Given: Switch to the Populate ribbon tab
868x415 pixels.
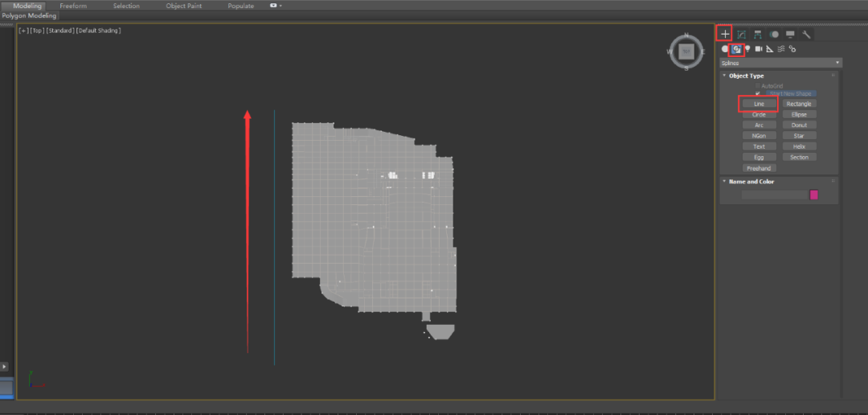Looking at the screenshot, I should click(x=241, y=6).
